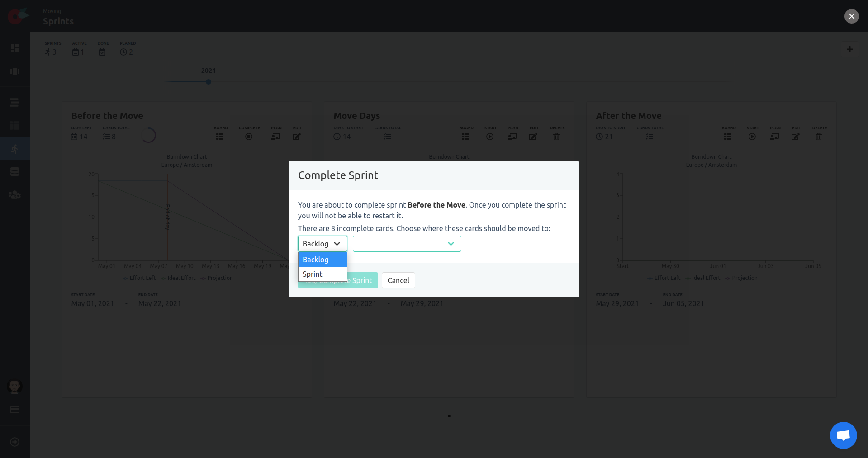Open Plan for Move Days sprint
Viewport: 868px width, 458px height.
pyautogui.click(x=512, y=137)
